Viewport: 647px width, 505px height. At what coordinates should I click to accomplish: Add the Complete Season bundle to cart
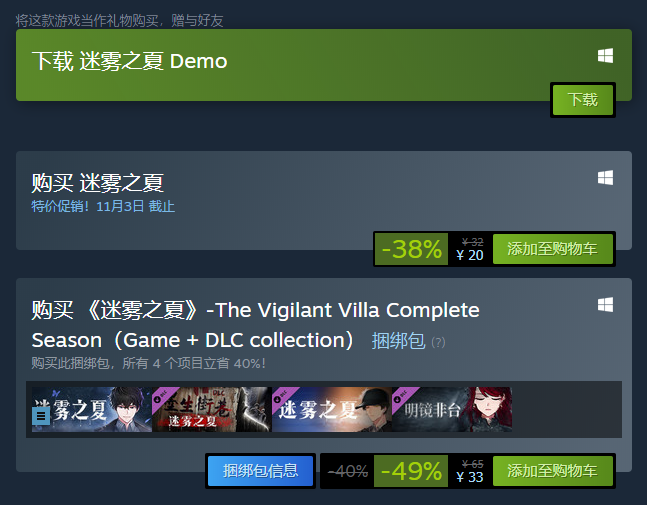coord(553,471)
